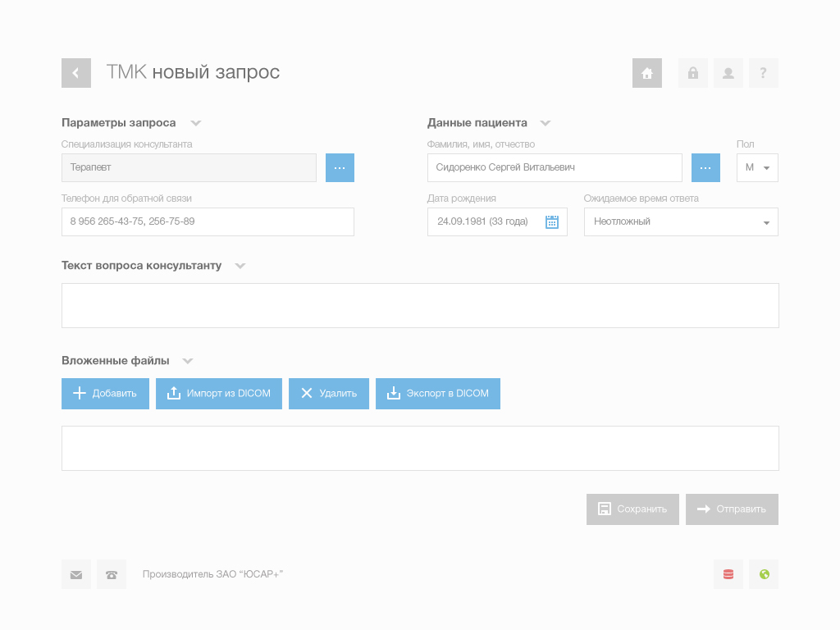Click the telephone icon in footer
Screen dimensions: 840x630
click(112, 574)
